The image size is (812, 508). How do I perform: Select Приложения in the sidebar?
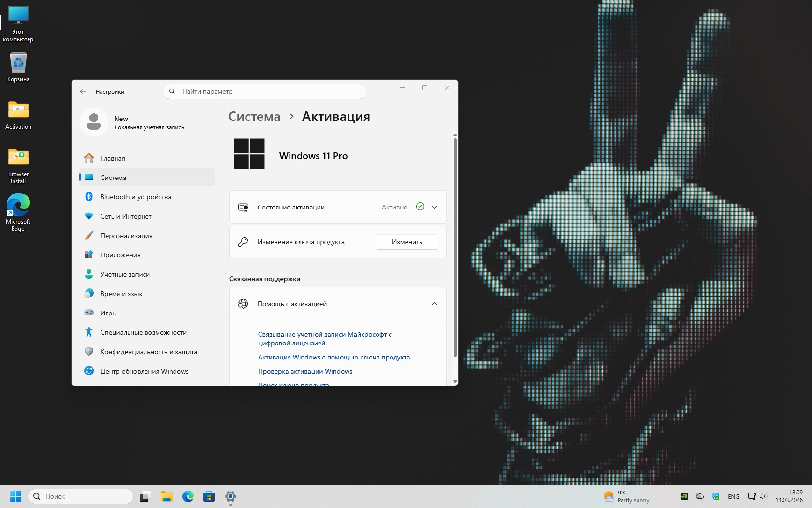tap(120, 255)
